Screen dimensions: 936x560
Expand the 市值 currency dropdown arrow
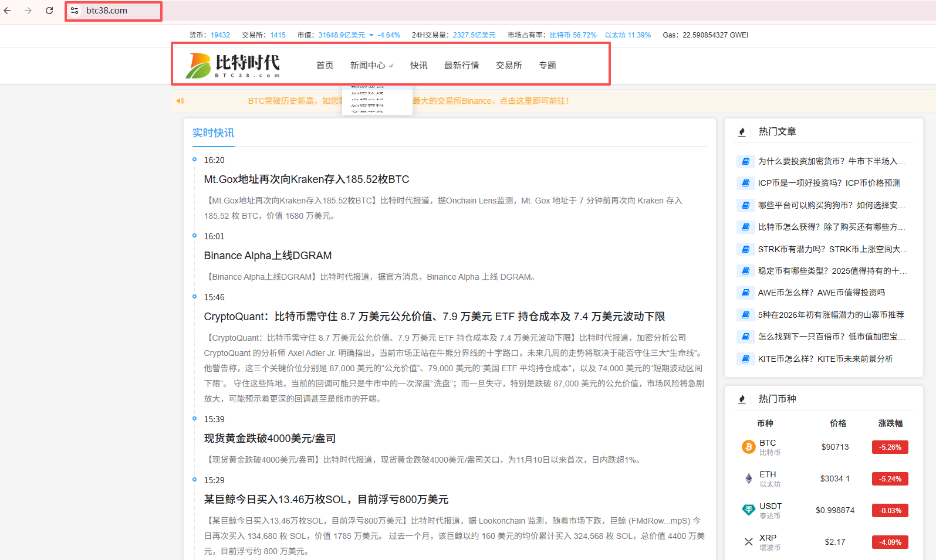[371, 35]
